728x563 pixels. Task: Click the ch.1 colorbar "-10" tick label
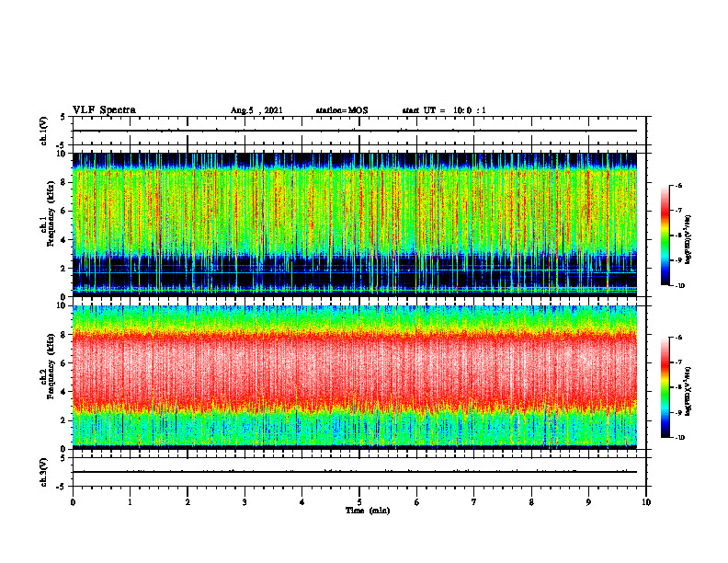tap(679, 286)
